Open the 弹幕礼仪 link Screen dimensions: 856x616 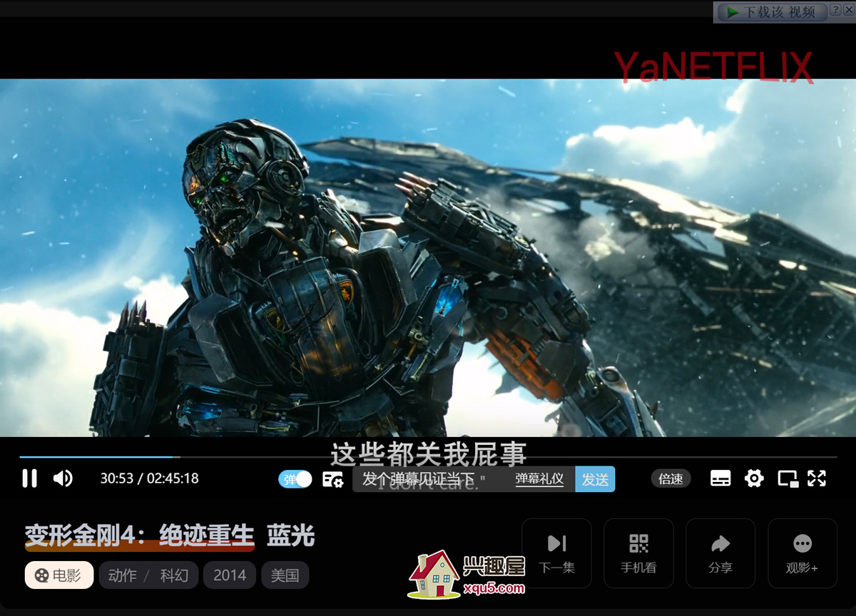[x=539, y=479]
